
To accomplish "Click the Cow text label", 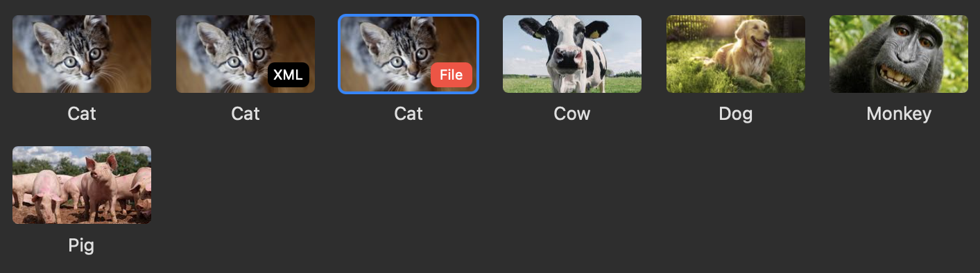I will pos(572,114).
